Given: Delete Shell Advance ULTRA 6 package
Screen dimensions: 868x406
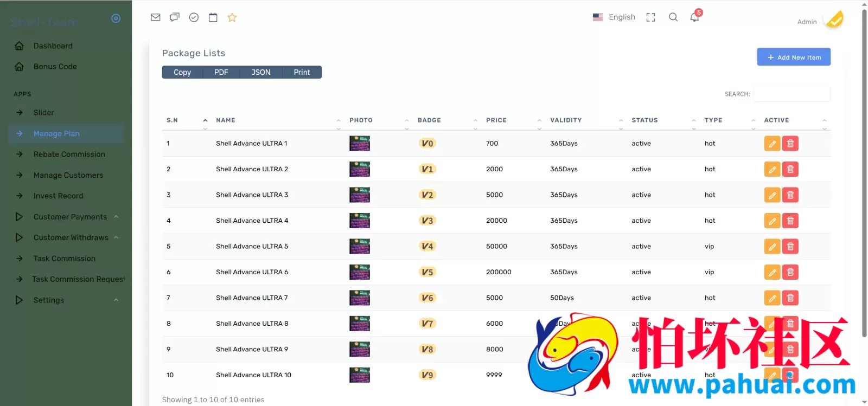Looking at the screenshot, I should pos(790,272).
